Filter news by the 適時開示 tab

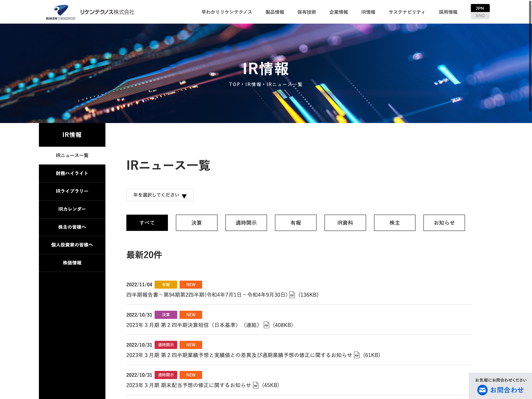pos(246,223)
